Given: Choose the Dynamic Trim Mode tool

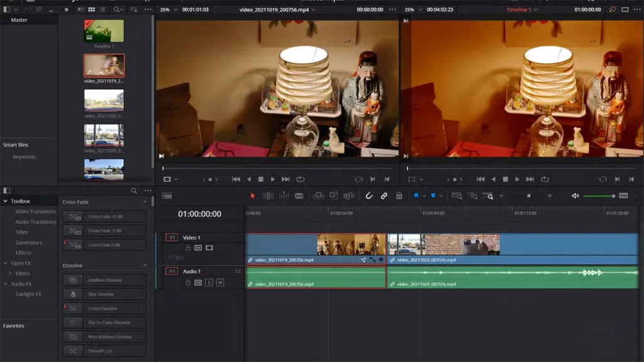Looking at the screenshot, I should [x=284, y=196].
